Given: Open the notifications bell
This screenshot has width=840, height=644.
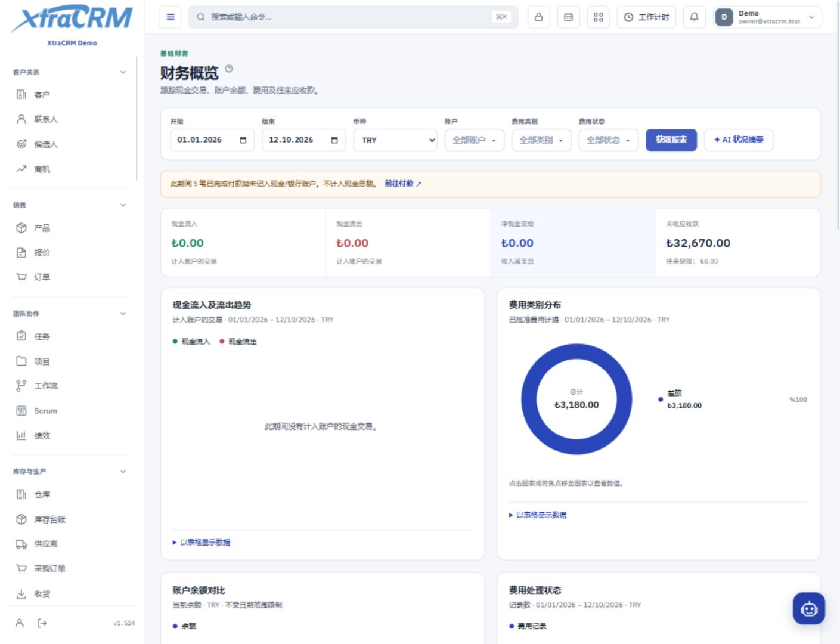Looking at the screenshot, I should (x=694, y=17).
